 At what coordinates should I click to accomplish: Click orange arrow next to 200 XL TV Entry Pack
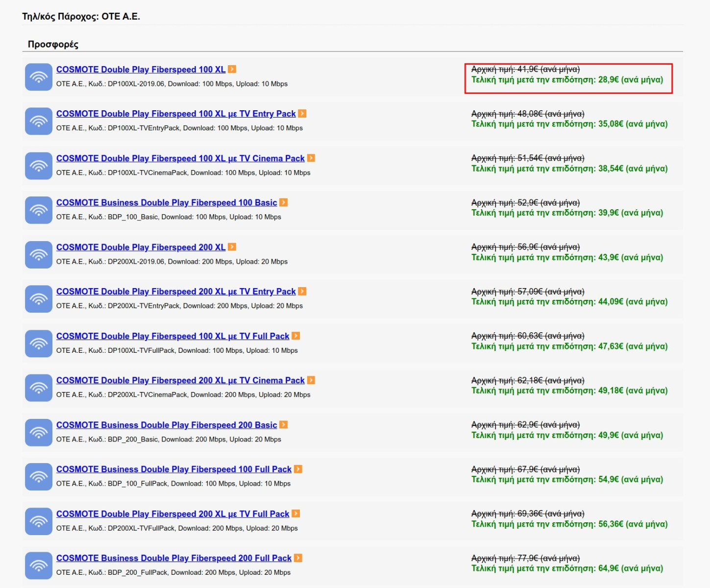(302, 291)
